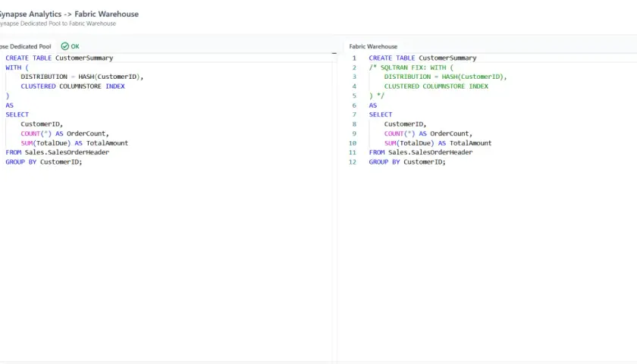This screenshot has width=637, height=364.
Task: Click the Synapse Dedicated Pool to Fabric Warehouse subtitle
Action: coord(58,24)
